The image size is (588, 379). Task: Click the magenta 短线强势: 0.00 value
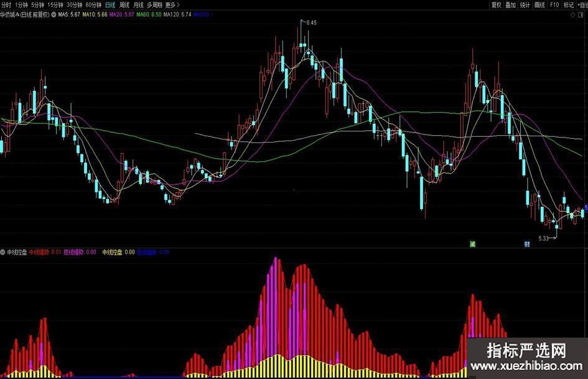80,252
